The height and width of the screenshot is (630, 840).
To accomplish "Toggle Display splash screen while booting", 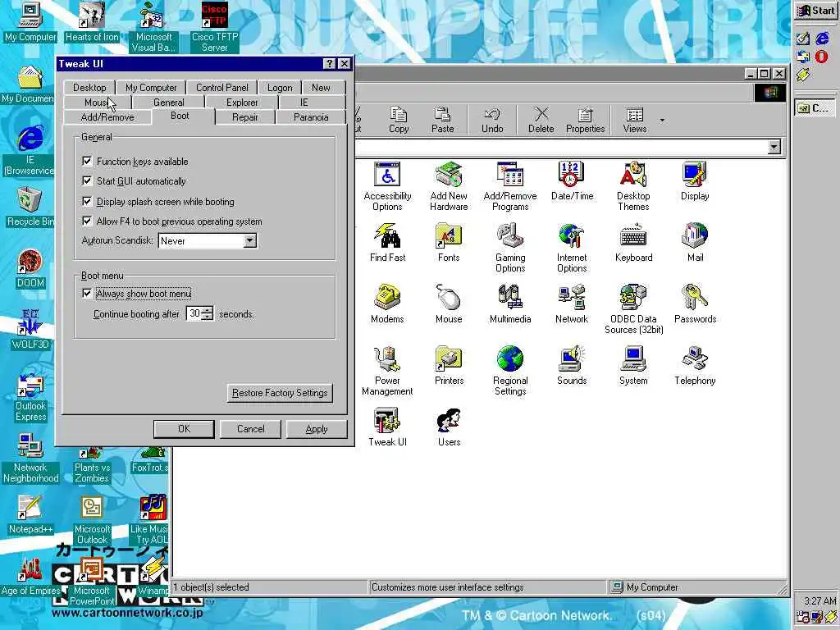I will [x=87, y=201].
